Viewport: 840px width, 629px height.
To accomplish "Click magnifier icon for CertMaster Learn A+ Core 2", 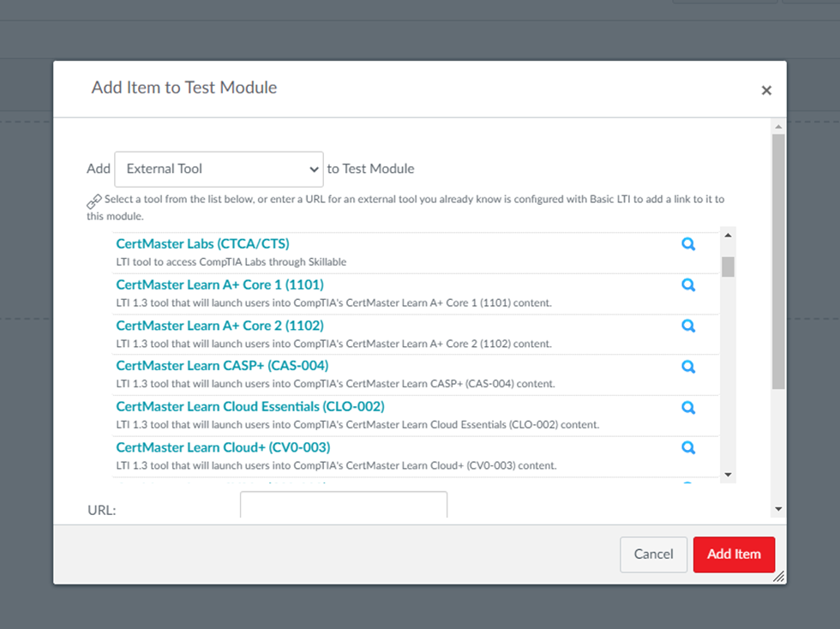I will click(x=687, y=326).
